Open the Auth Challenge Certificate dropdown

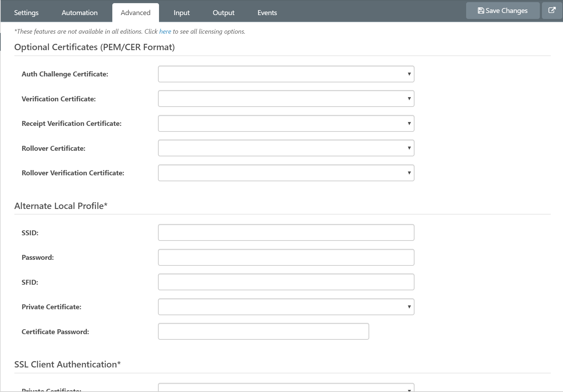[286, 74]
